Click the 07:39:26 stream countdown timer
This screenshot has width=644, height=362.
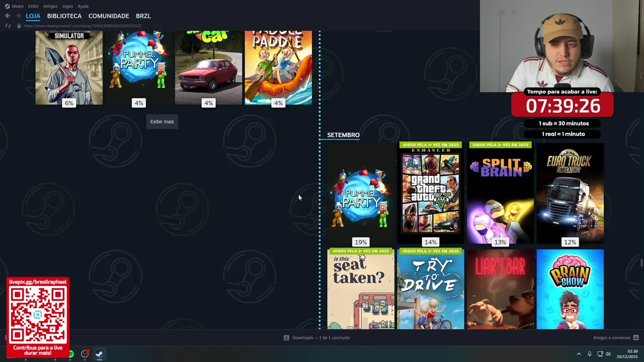(x=563, y=106)
